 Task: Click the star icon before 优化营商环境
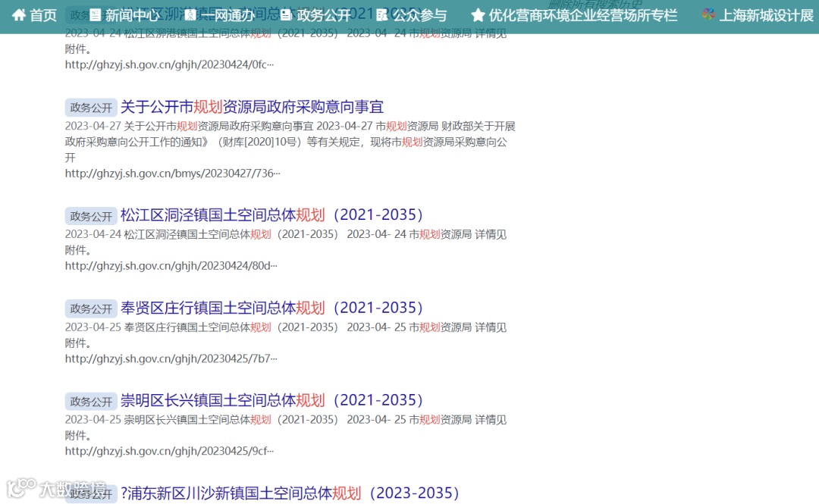point(478,15)
